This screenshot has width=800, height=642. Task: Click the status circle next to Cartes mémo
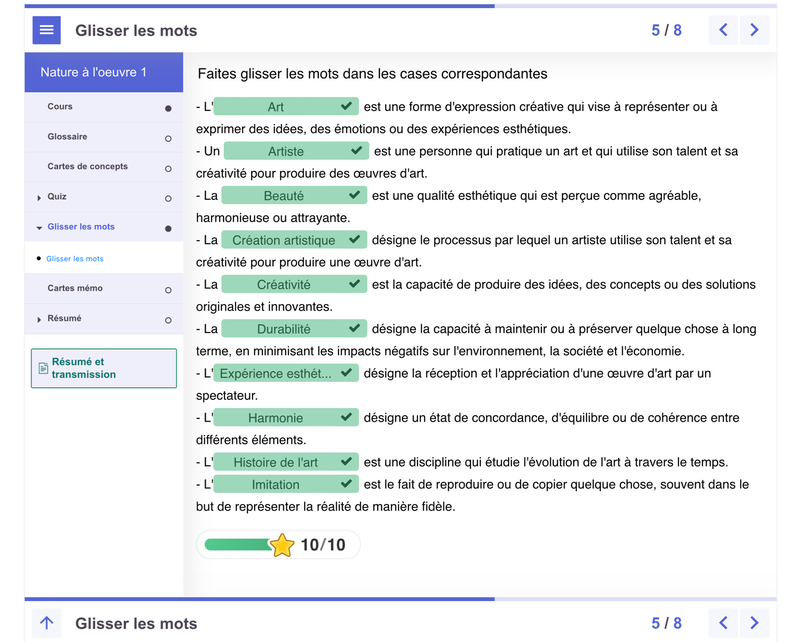[168, 290]
